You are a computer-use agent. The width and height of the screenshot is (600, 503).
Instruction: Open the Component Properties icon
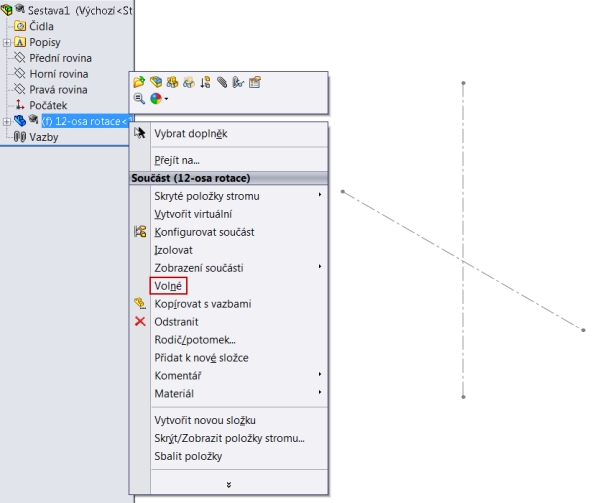click(255, 82)
